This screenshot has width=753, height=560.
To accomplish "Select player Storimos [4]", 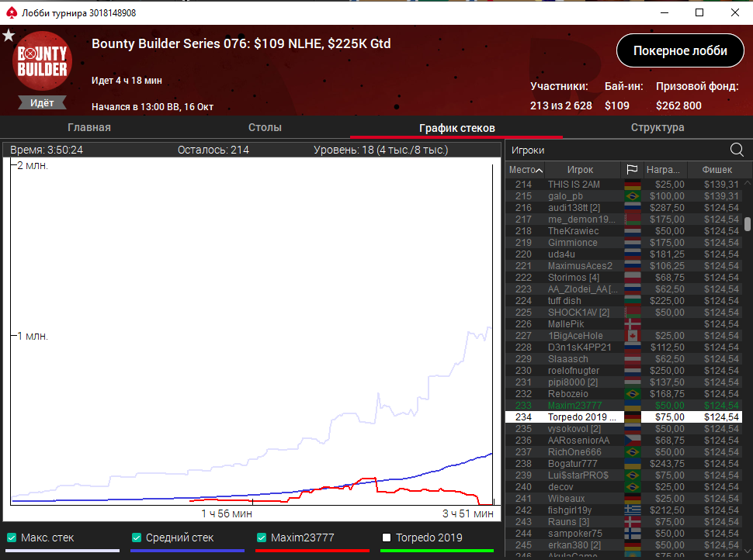I will (x=623, y=278).
